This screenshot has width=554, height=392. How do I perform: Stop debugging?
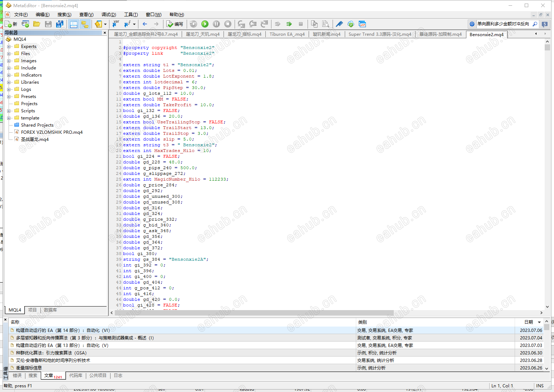(228, 24)
